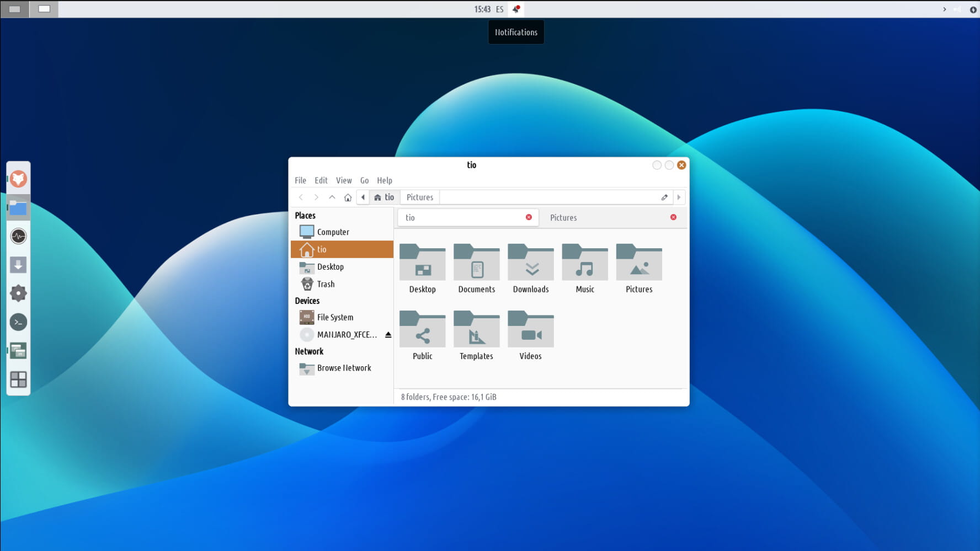Open Browse Network in sidebar

point(344,368)
